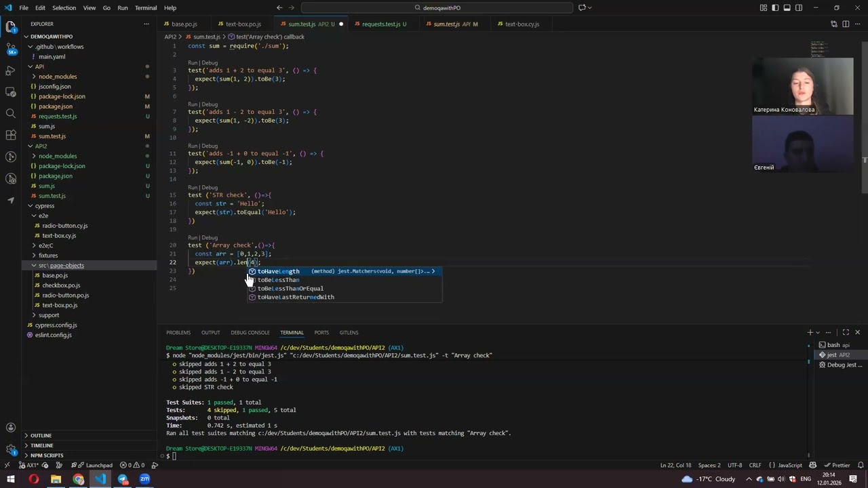Viewport: 868px width, 488px height.
Task: Open the Search view in activity bar
Action: pos(11,114)
